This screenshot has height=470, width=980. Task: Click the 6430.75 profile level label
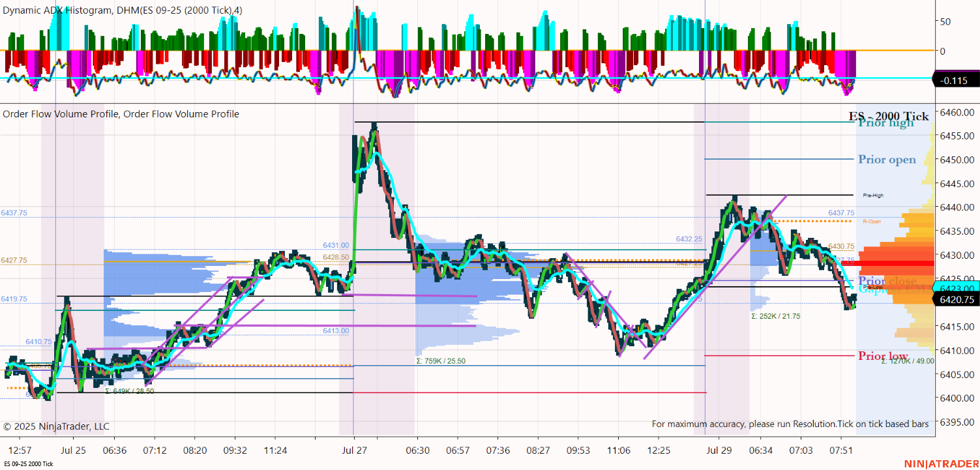(841, 246)
